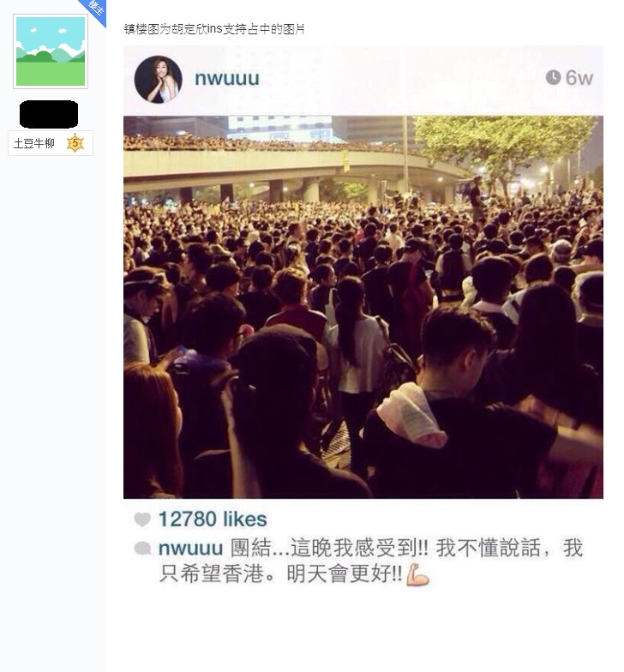View the 12780 likes count
The width and height of the screenshot is (624, 672).
[213, 519]
